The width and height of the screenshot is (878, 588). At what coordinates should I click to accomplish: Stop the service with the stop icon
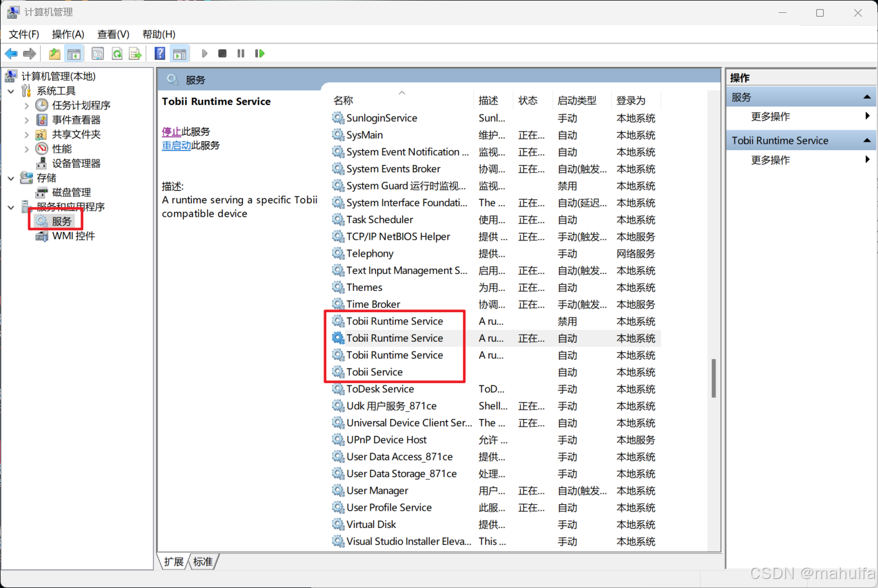[x=222, y=54]
